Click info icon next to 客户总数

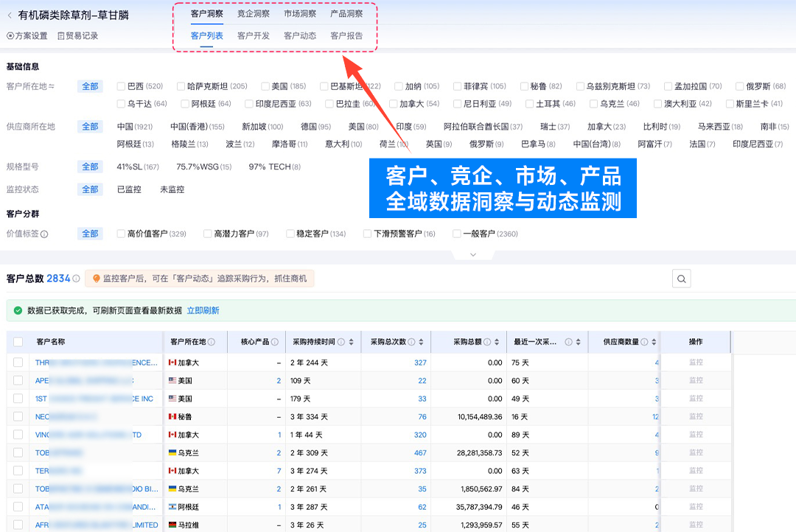tap(77, 279)
